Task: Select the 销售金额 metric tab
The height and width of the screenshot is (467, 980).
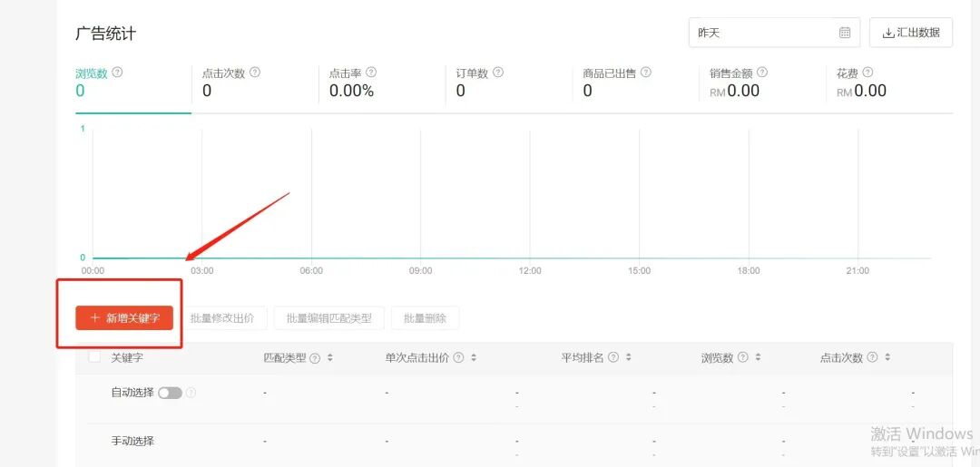Action: click(x=763, y=83)
